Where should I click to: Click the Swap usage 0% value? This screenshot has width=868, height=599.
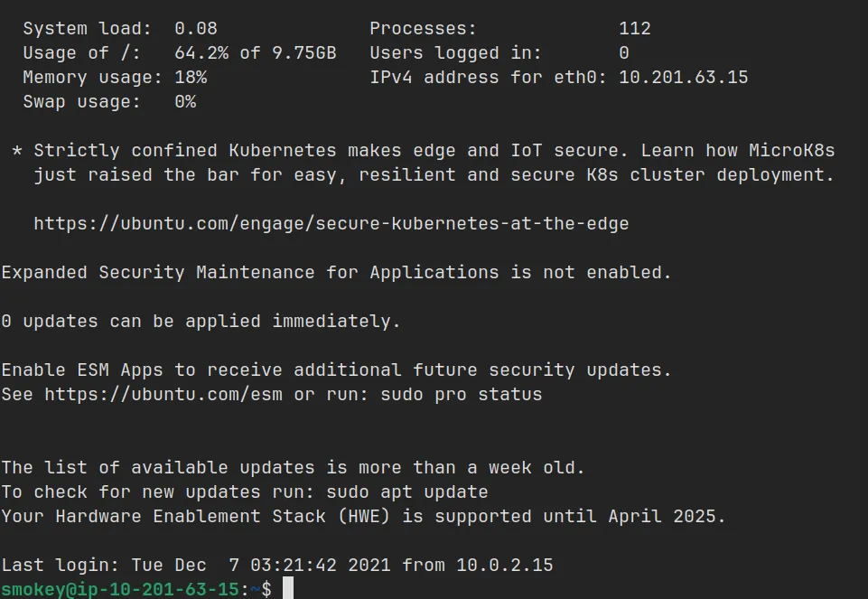[x=185, y=102]
